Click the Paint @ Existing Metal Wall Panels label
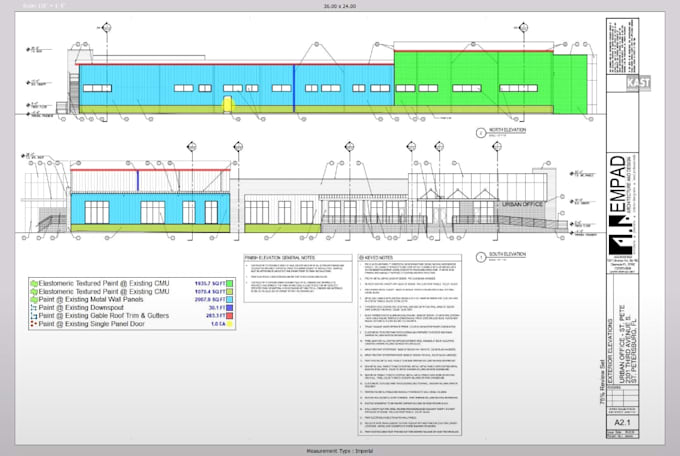Viewport: 680px width, 456px height. tap(91, 299)
